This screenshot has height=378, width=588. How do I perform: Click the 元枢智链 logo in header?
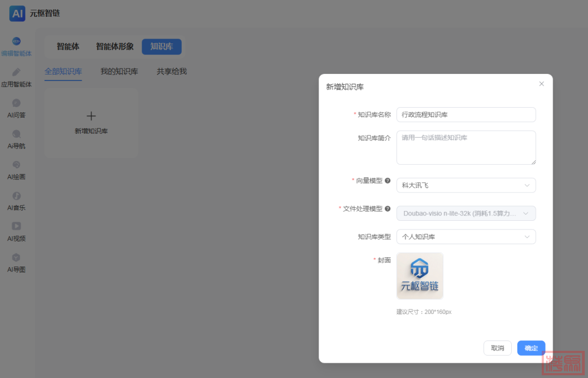click(17, 13)
